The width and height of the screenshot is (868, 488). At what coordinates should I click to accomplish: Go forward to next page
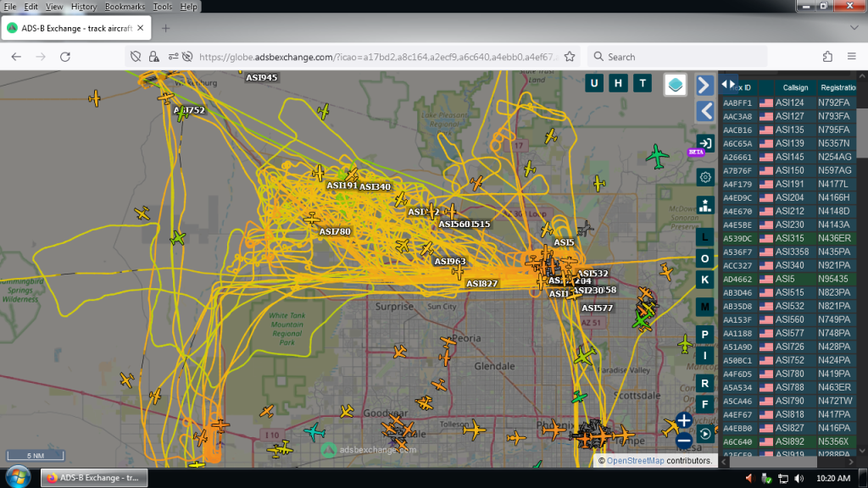click(x=41, y=57)
